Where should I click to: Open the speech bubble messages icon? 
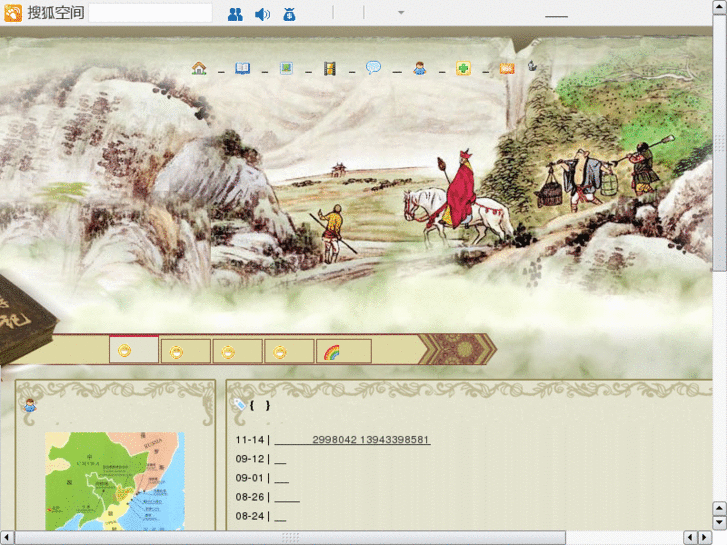373,68
